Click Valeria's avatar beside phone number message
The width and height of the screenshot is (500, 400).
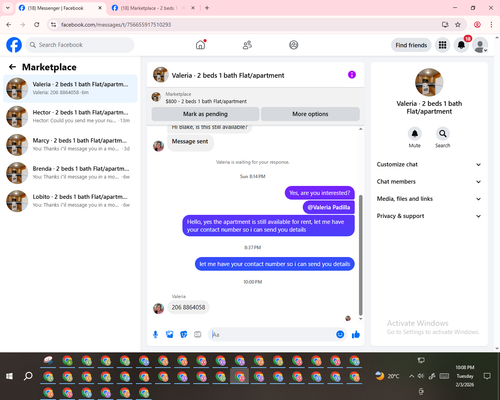point(158,308)
